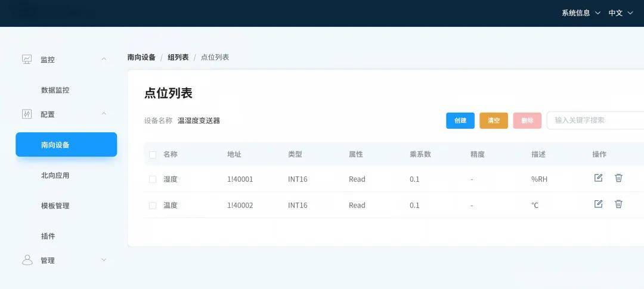
Task: Click device name 温湿度变送器
Action: pyautogui.click(x=199, y=121)
